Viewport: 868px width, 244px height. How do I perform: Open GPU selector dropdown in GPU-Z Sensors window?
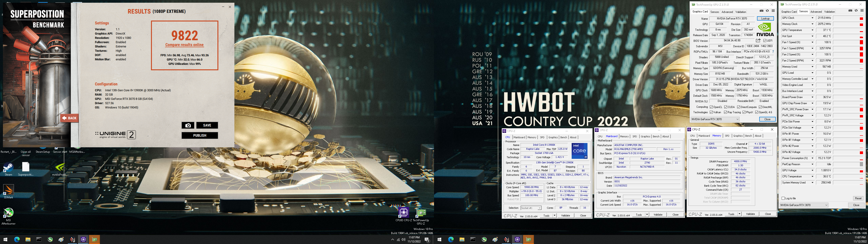pos(804,205)
